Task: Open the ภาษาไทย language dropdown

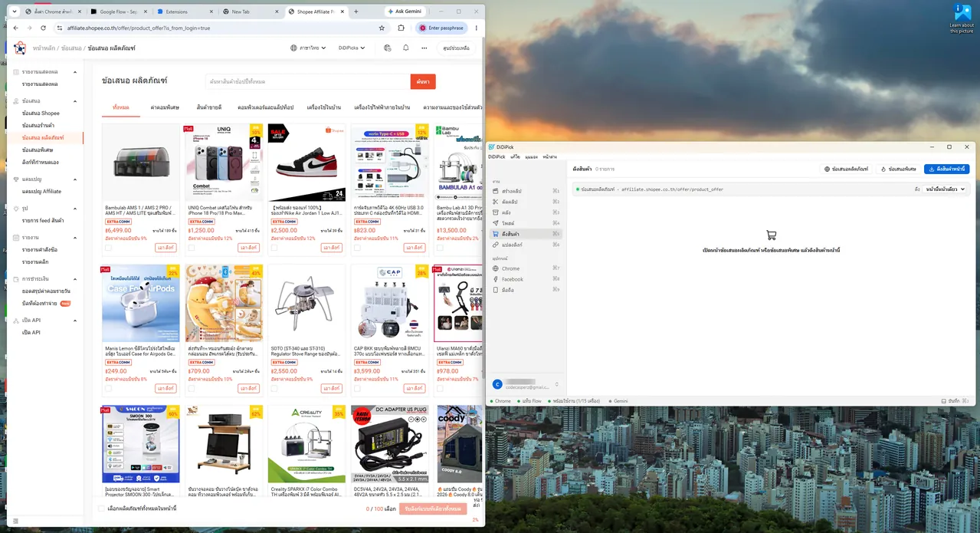Action: click(x=308, y=48)
